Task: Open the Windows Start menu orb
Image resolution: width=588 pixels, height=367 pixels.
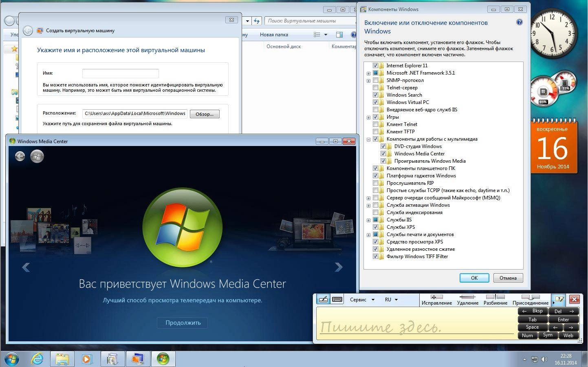Action: pyautogui.click(x=11, y=359)
